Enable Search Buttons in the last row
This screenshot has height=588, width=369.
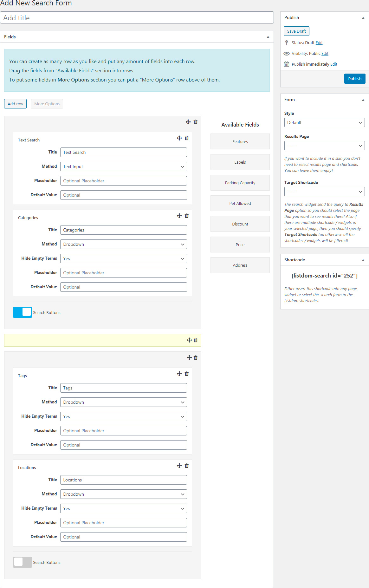[23, 562]
